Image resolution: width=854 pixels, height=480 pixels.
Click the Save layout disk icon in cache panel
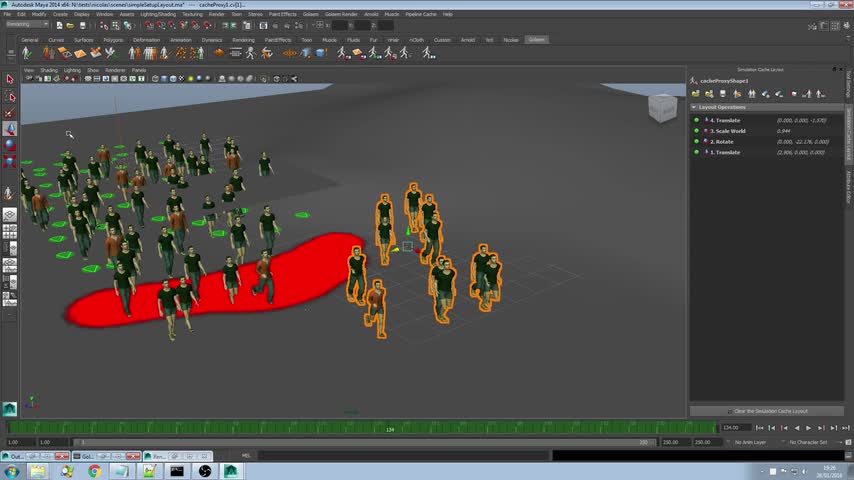(723, 94)
